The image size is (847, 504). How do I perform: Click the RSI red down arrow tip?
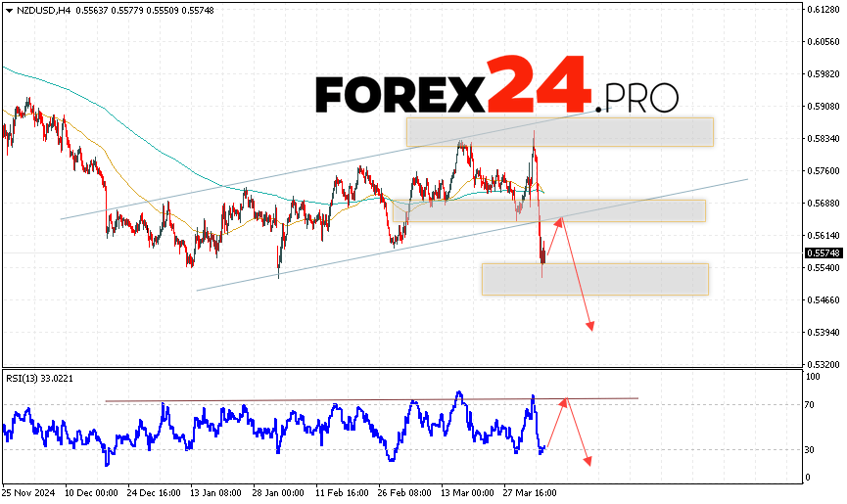(588, 462)
